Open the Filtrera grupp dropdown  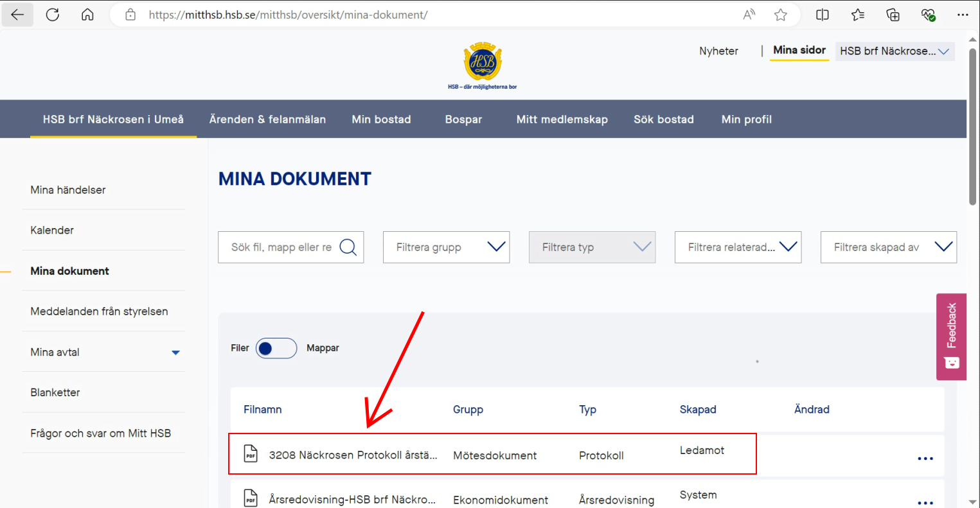pyautogui.click(x=446, y=247)
